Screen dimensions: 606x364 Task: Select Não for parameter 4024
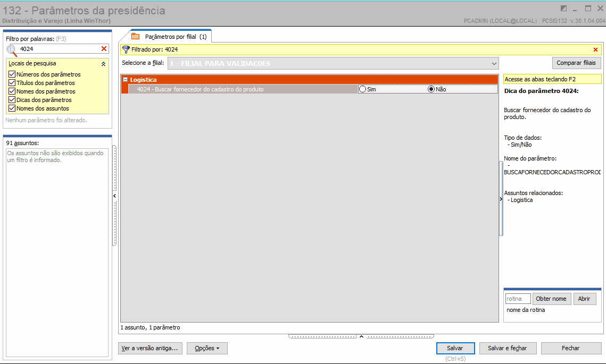tap(431, 89)
